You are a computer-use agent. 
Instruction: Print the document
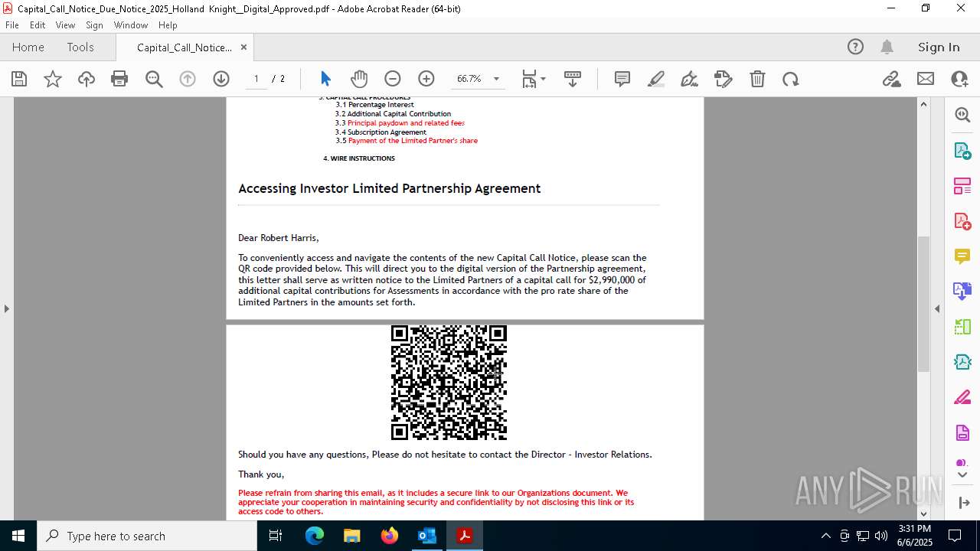tap(119, 79)
